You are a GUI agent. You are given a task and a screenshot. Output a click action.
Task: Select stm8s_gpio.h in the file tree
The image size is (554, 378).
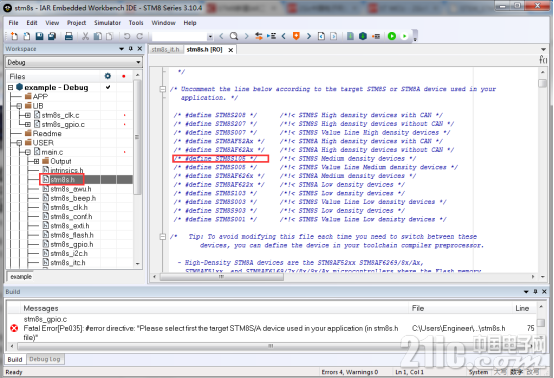[x=72, y=244]
